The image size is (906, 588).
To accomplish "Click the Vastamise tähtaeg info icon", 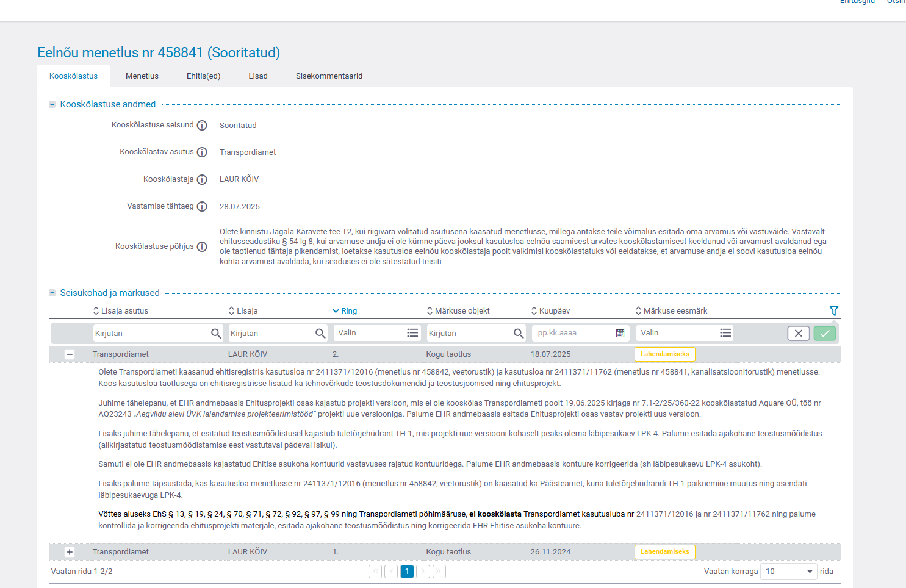I will pyautogui.click(x=202, y=207).
